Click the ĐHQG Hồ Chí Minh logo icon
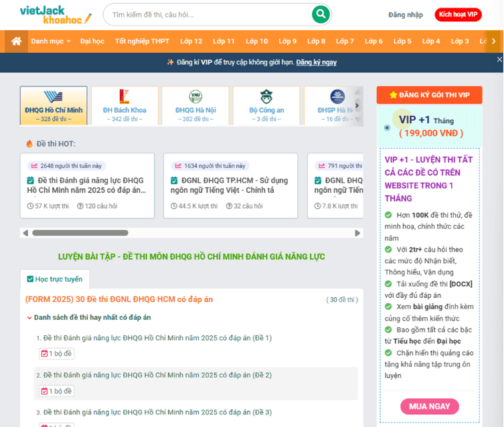This screenshot has height=427, width=504. 54,96
